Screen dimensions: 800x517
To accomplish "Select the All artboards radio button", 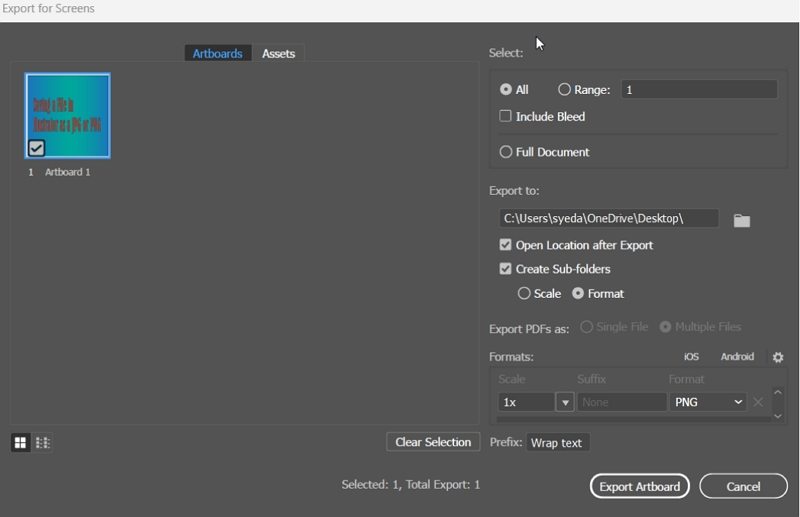I will [x=506, y=89].
